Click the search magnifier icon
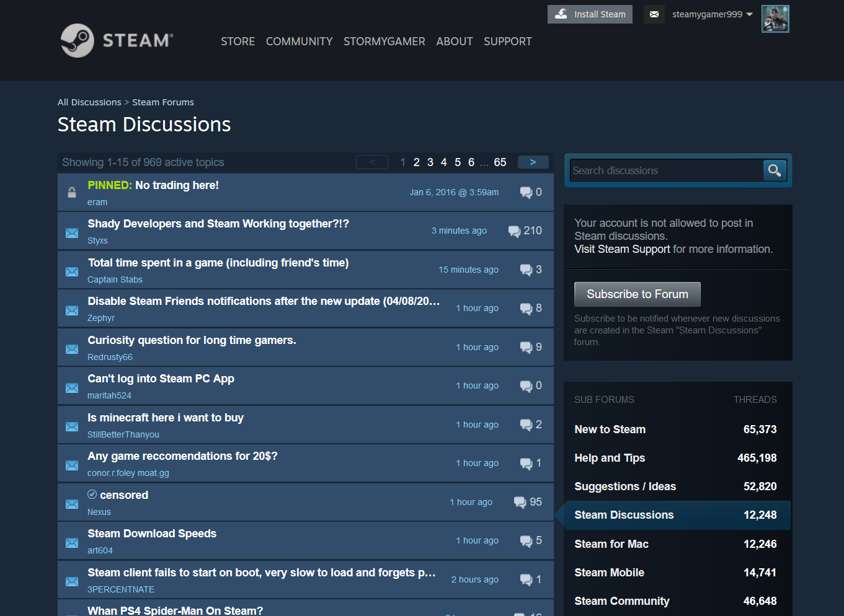The image size is (844, 616). (x=774, y=170)
